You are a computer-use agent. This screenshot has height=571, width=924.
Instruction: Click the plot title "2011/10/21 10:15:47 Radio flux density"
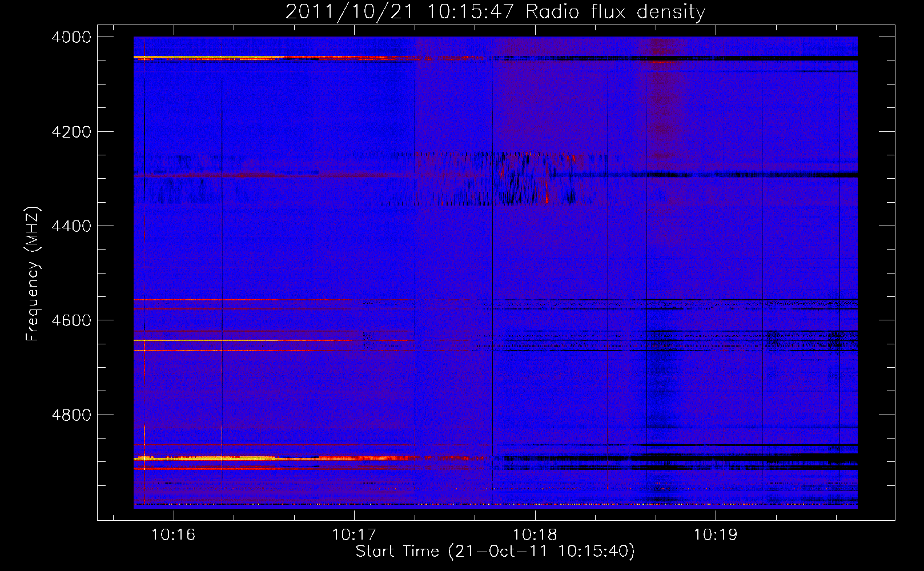tap(495, 12)
